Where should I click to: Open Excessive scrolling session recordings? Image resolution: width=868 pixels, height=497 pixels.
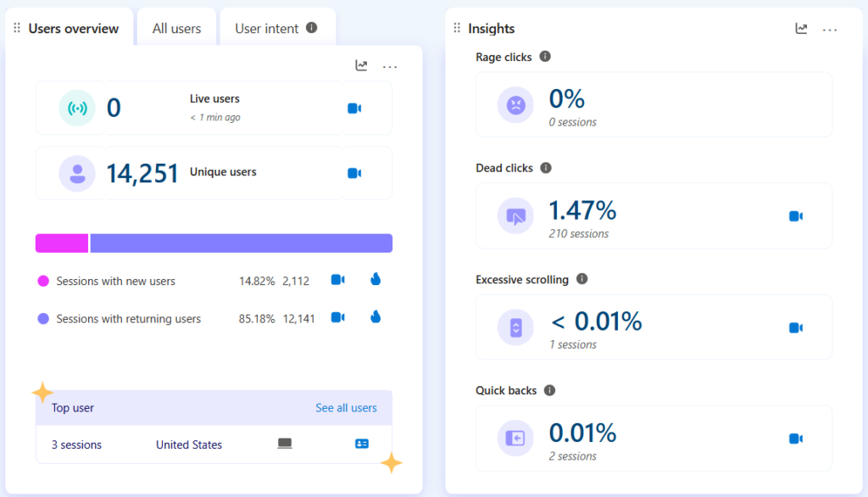tap(795, 327)
